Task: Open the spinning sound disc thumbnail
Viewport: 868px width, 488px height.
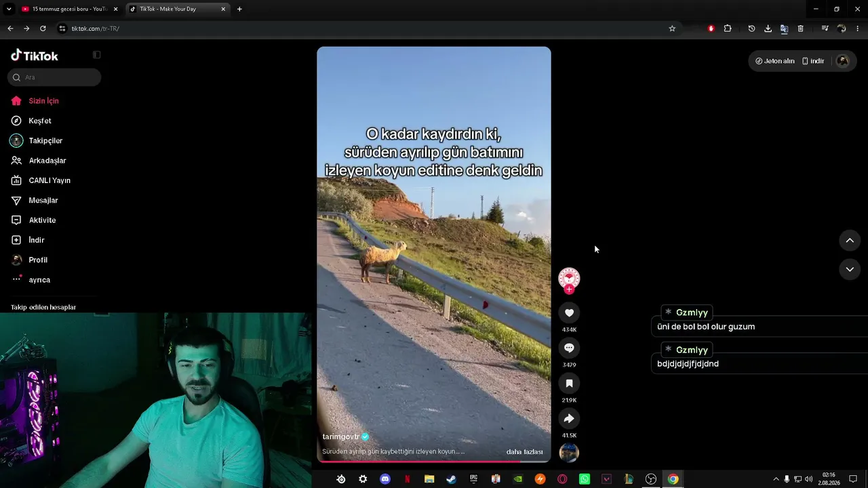Action: [x=569, y=453]
